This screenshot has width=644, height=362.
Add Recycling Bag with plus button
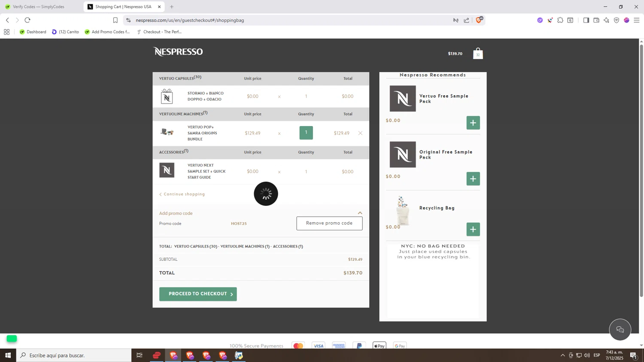[473, 229]
